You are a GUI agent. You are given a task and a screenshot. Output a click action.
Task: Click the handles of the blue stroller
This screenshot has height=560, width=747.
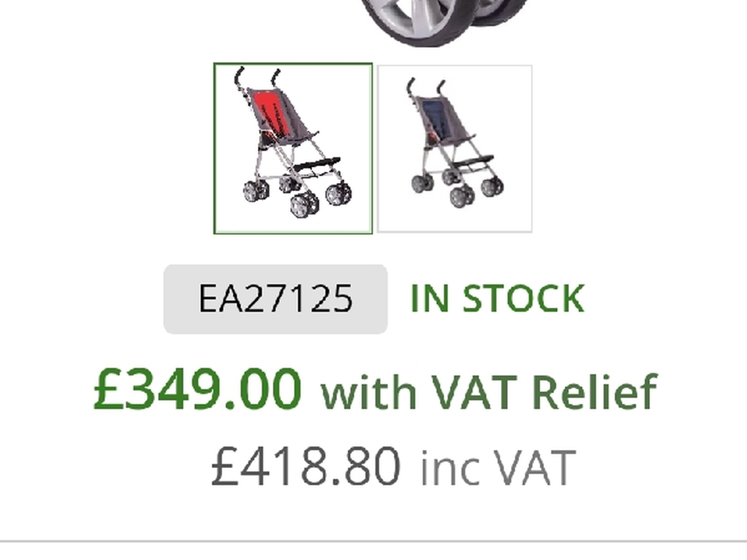[425, 86]
